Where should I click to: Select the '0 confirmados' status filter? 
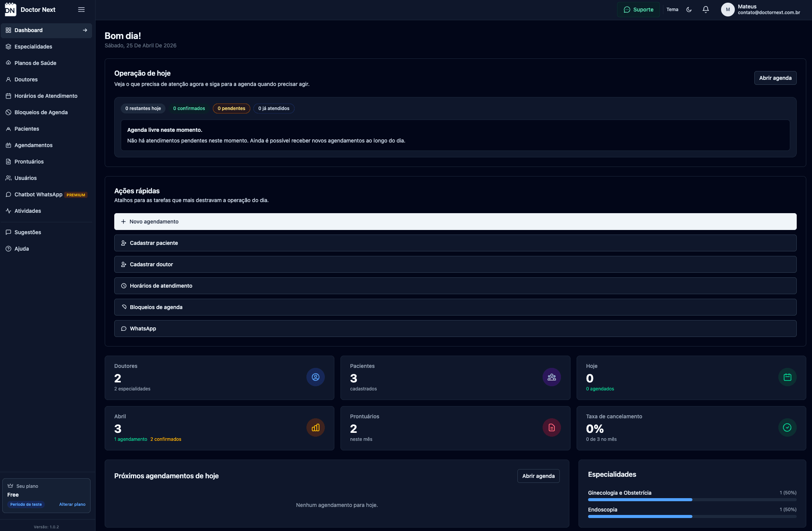pos(189,108)
